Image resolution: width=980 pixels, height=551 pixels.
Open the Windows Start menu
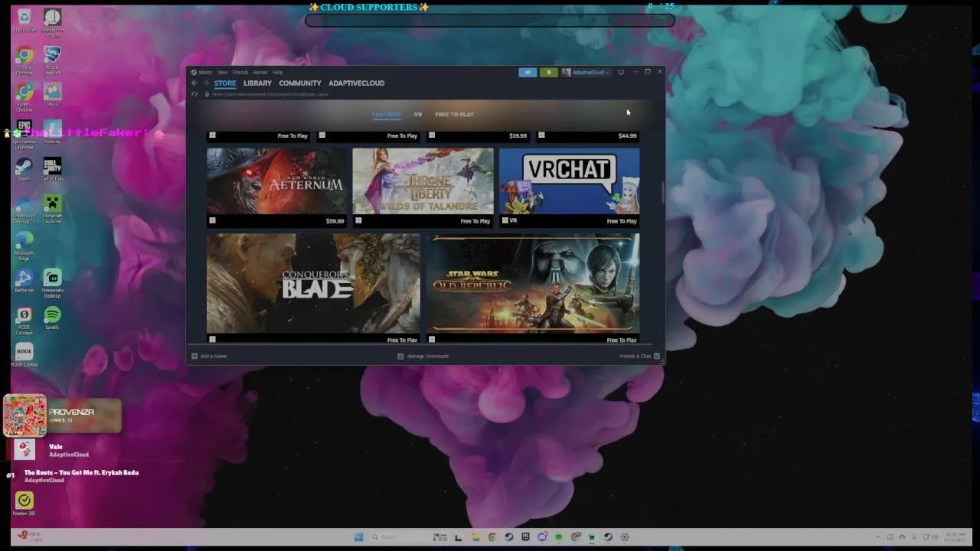click(358, 537)
